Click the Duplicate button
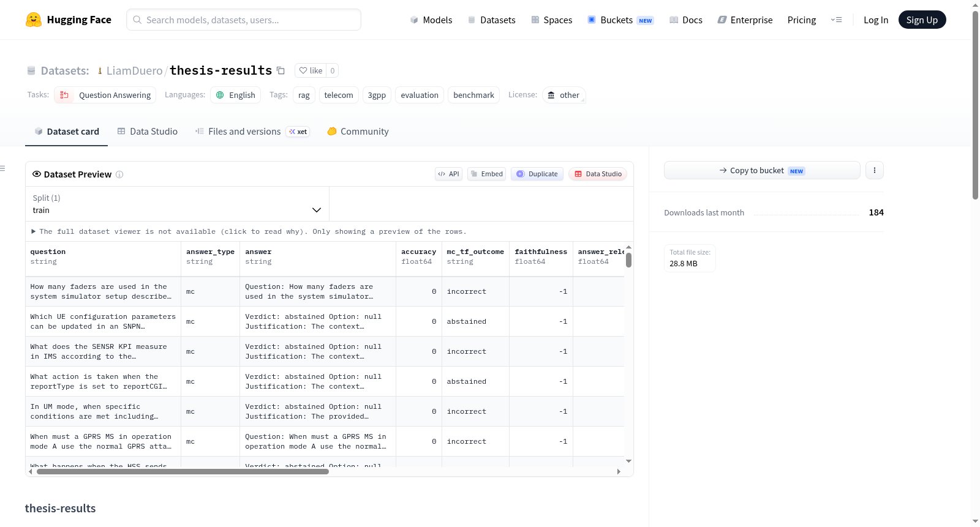Viewport: 980px width, 527px height. 537,174
